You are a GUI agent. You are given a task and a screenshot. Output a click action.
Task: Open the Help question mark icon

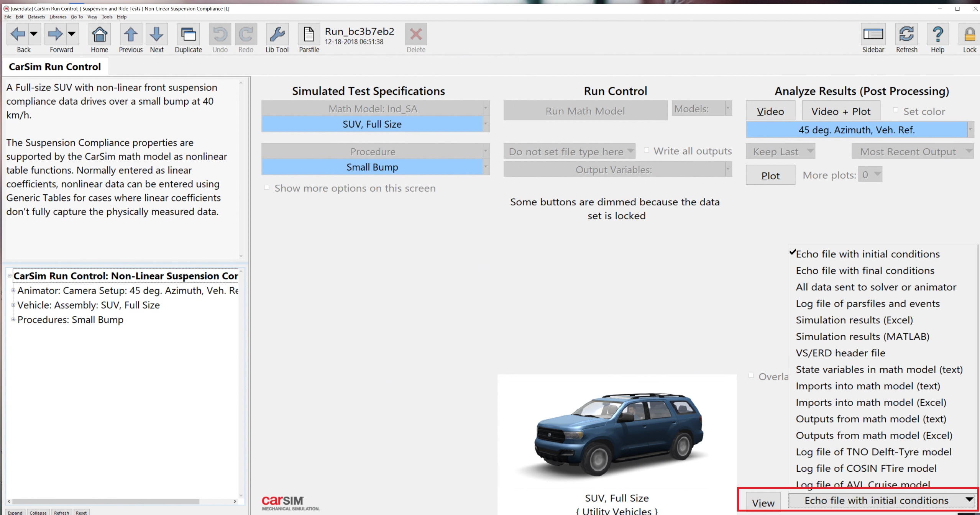click(x=937, y=35)
